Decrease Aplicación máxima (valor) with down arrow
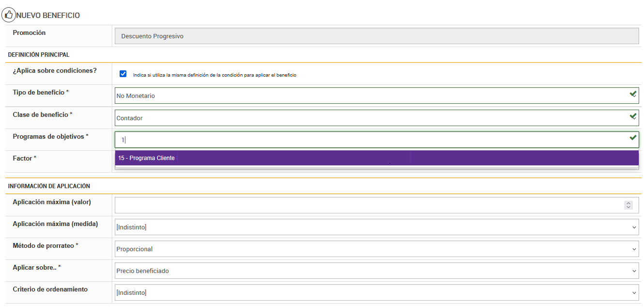 (629, 207)
